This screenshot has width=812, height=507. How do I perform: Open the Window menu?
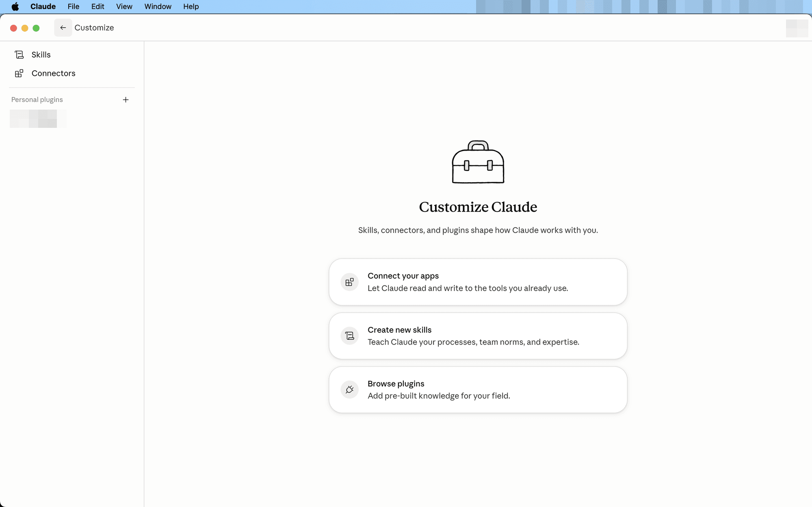click(158, 6)
